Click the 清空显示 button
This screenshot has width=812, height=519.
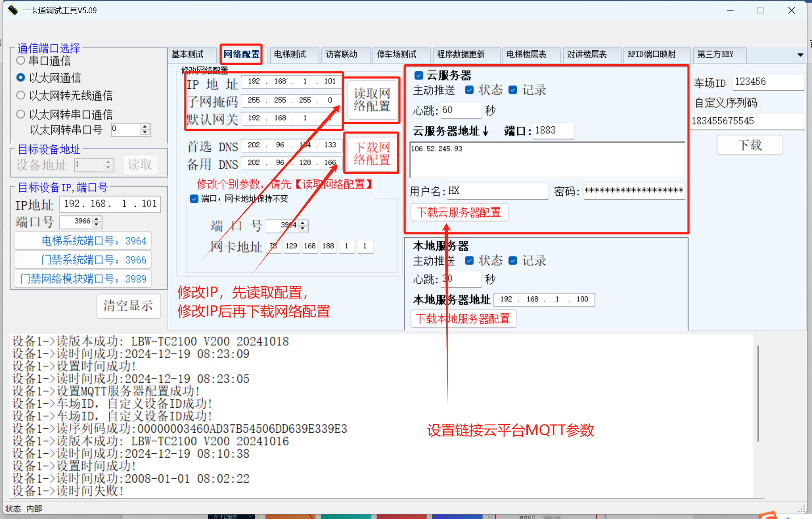[128, 306]
